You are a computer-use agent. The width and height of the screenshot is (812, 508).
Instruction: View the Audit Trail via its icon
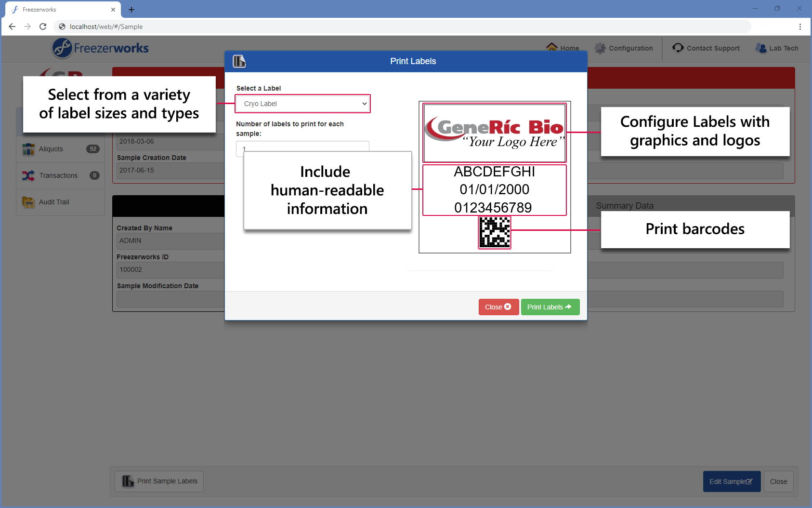coord(28,202)
